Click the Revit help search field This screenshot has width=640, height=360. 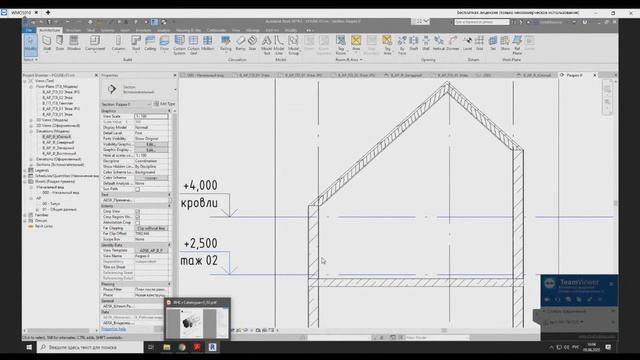(x=482, y=22)
